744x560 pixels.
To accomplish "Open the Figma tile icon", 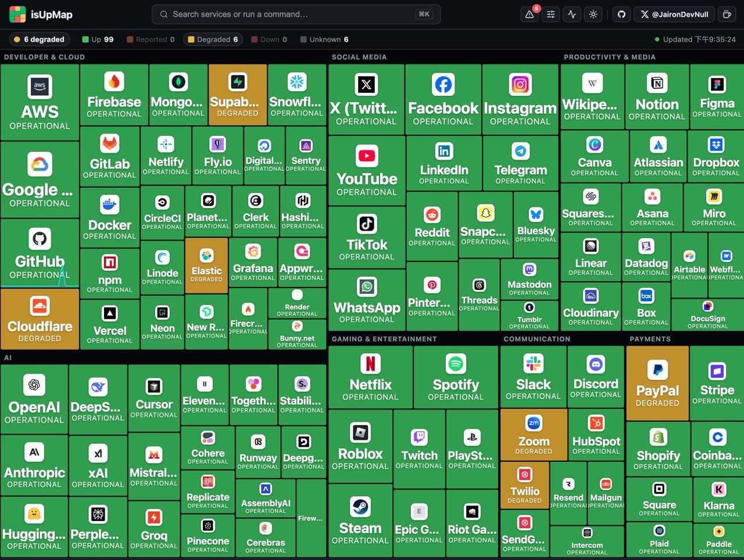I will click(x=717, y=84).
